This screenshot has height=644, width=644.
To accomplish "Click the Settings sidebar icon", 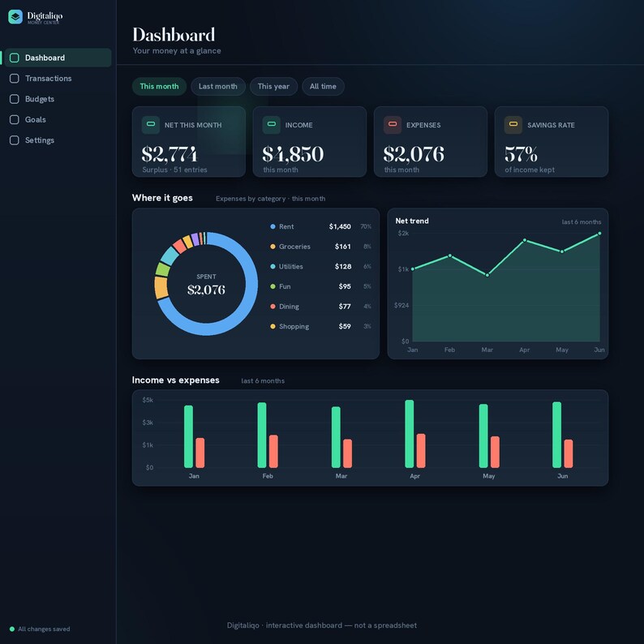I will point(15,140).
